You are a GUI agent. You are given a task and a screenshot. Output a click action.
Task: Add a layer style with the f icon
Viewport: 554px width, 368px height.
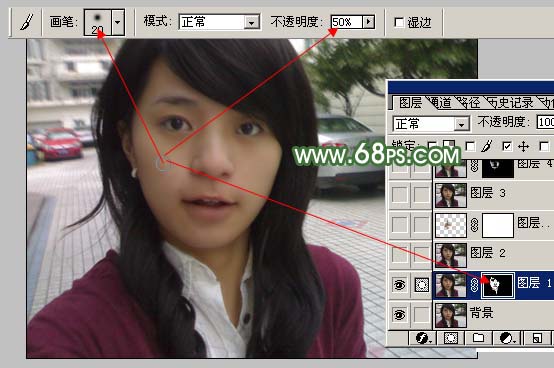point(422,338)
